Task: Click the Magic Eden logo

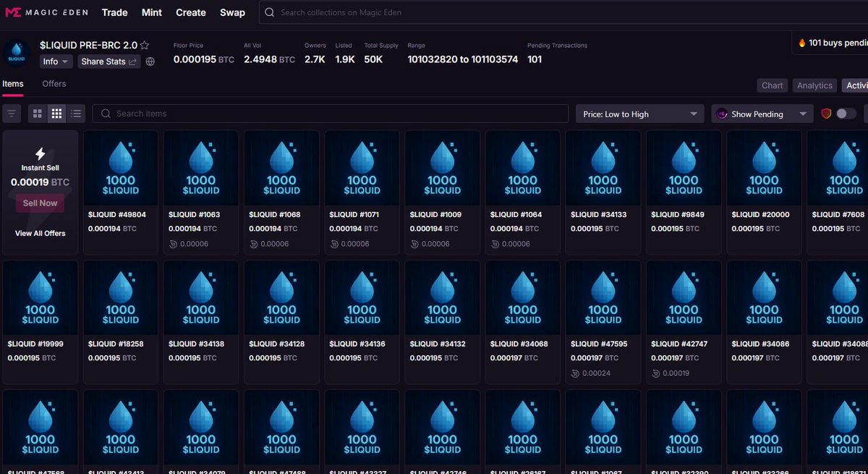Action: (x=46, y=12)
